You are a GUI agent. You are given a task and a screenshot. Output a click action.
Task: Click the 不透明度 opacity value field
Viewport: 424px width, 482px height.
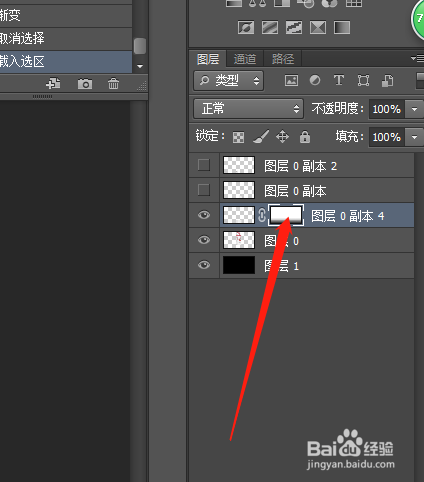[387, 109]
